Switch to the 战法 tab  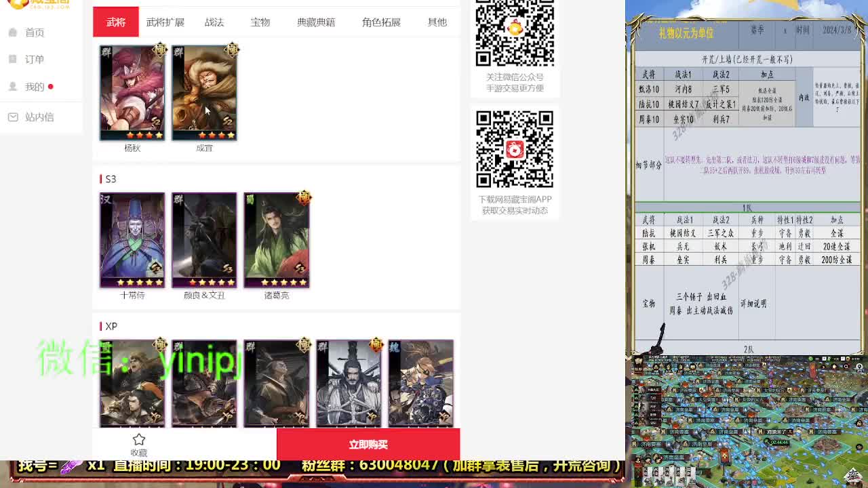click(x=214, y=22)
